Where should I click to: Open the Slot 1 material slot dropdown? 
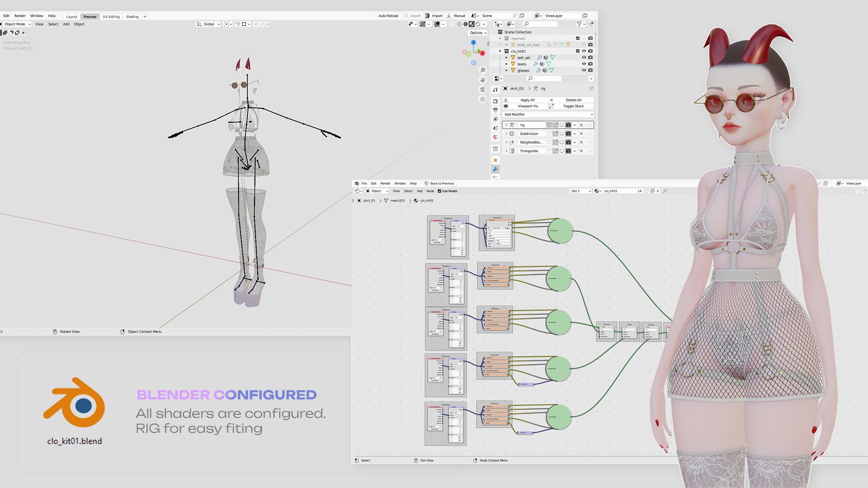pyautogui.click(x=580, y=191)
